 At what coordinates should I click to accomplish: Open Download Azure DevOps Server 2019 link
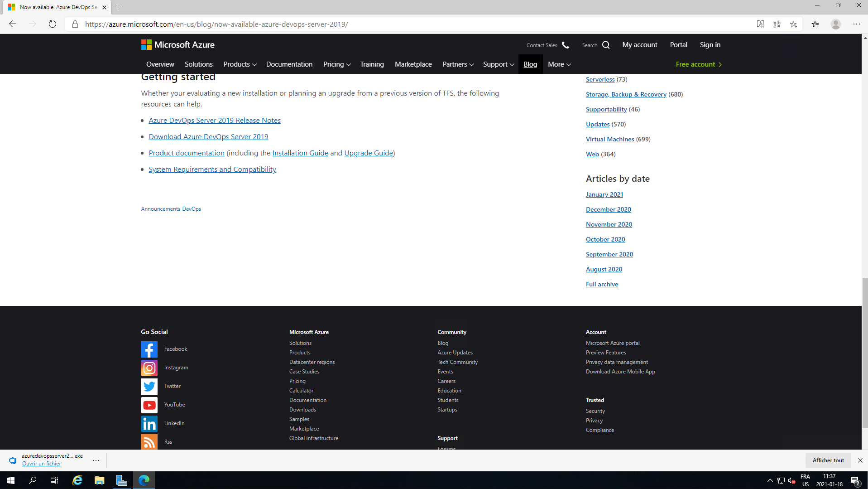point(208,136)
